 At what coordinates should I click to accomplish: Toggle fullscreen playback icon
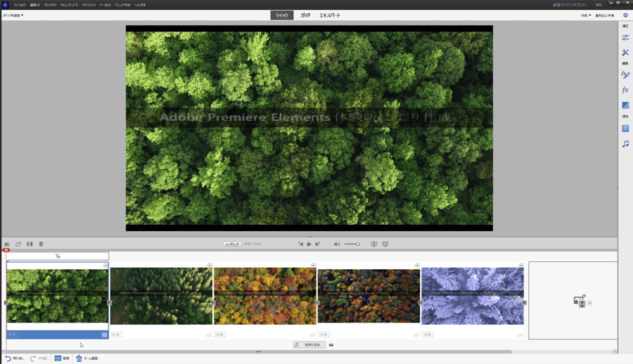(x=385, y=244)
